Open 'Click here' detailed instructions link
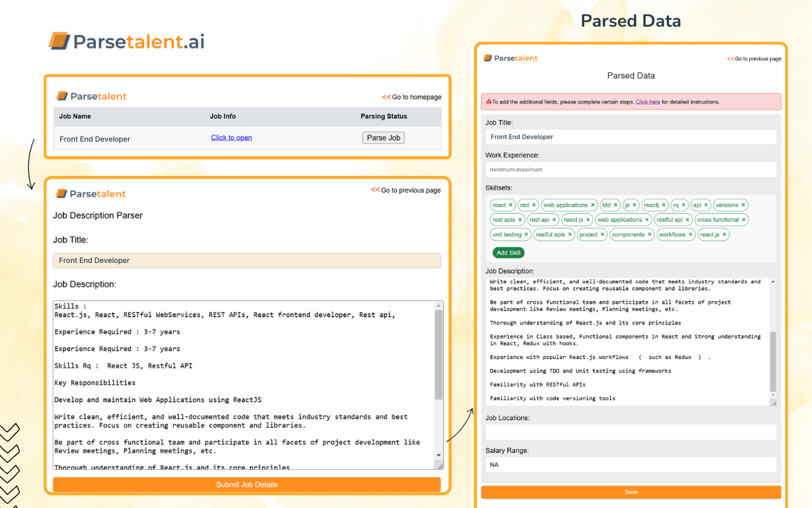Screen dimensions: 812x508 [x=648, y=102]
